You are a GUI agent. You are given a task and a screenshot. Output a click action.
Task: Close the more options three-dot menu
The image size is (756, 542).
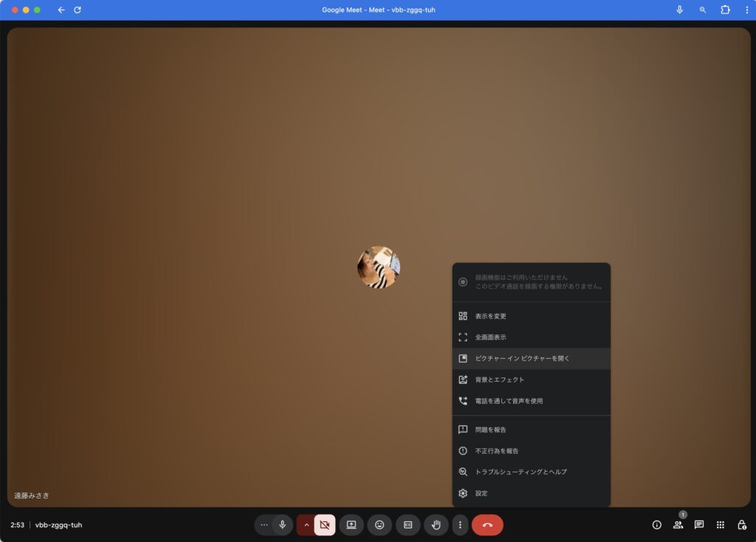pos(460,525)
